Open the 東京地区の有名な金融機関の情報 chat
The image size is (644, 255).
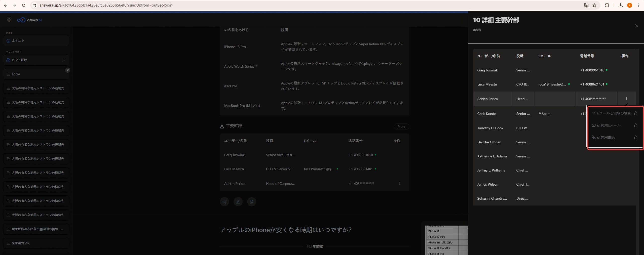coord(36,229)
